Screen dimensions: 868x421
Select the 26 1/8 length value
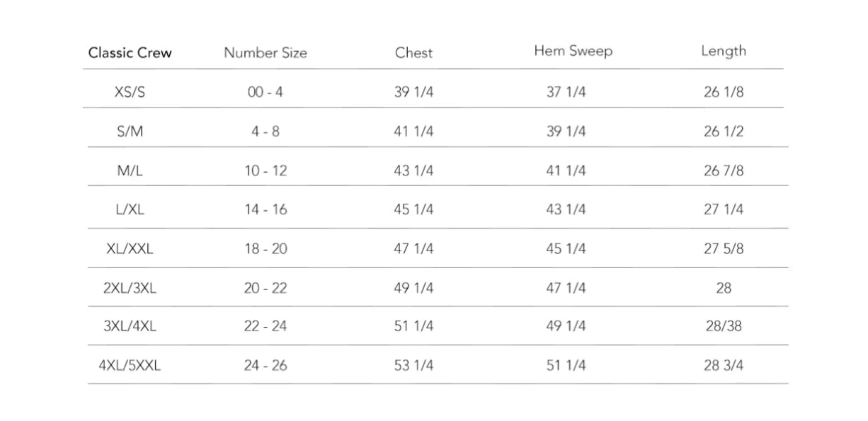click(723, 92)
